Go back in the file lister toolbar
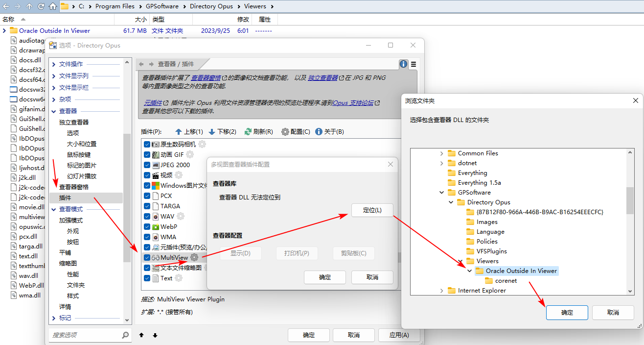The height and width of the screenshot is (345, 644). (6, 6)
